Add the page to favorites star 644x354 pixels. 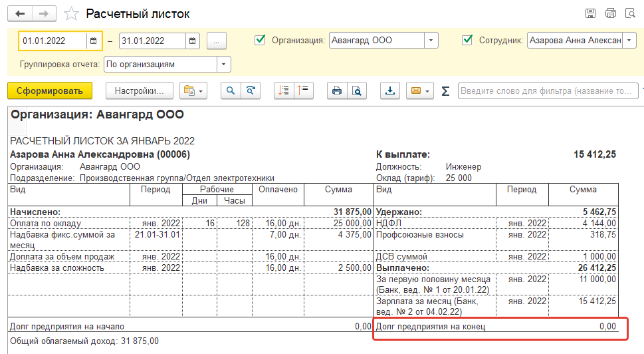click(x=71, y=13)
